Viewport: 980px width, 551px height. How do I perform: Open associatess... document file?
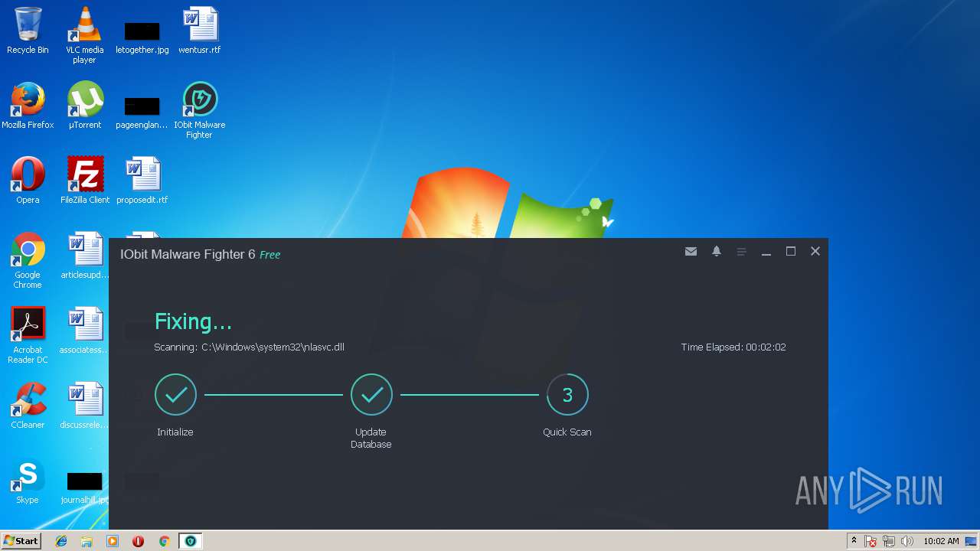point(84,331)
